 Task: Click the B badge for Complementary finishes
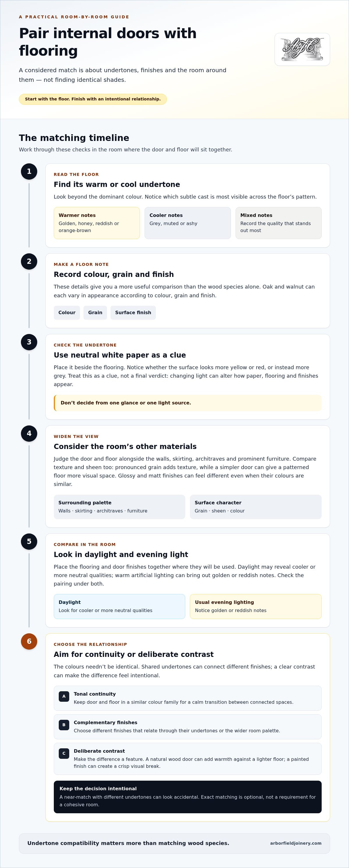coord(64,725)
